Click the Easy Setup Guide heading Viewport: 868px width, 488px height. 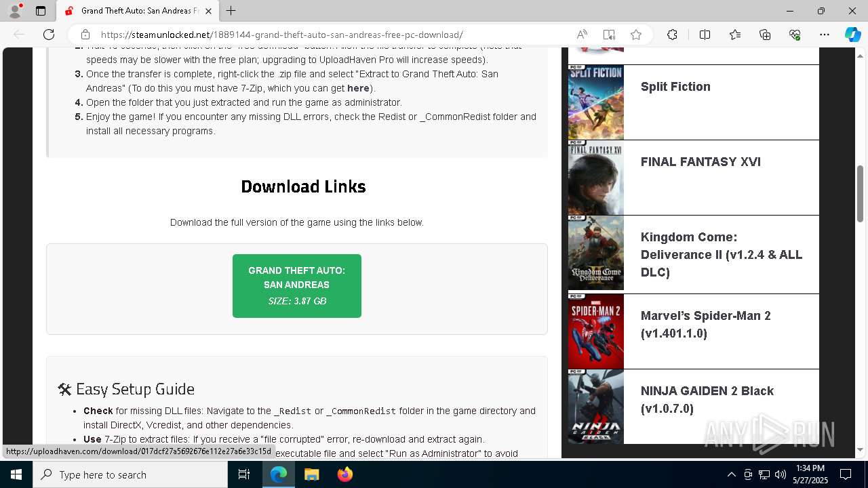click(x=126, y=389)
